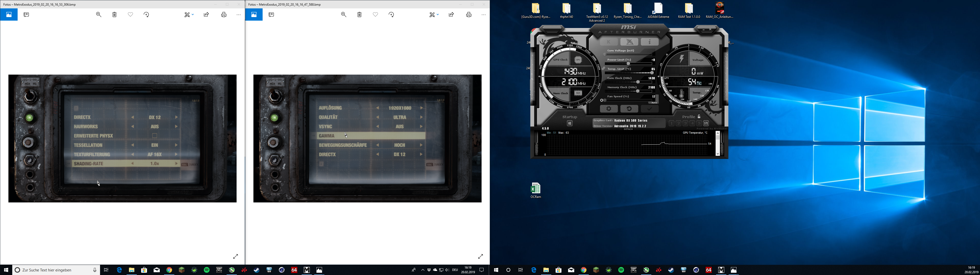
Task: Toggle fan speed Auto button
Action: click(x=654, y=103)
